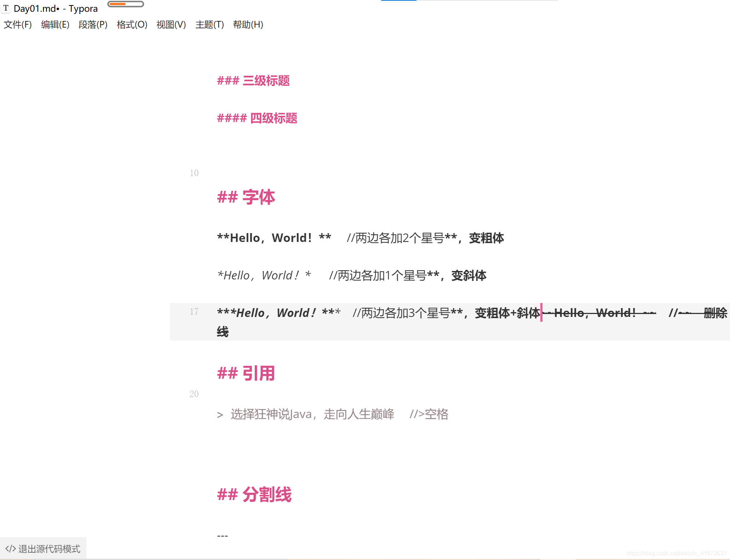The width and height of the screenshot is (730, 560).
Task: Click line number 10 in the gutter
Action: 194,173
